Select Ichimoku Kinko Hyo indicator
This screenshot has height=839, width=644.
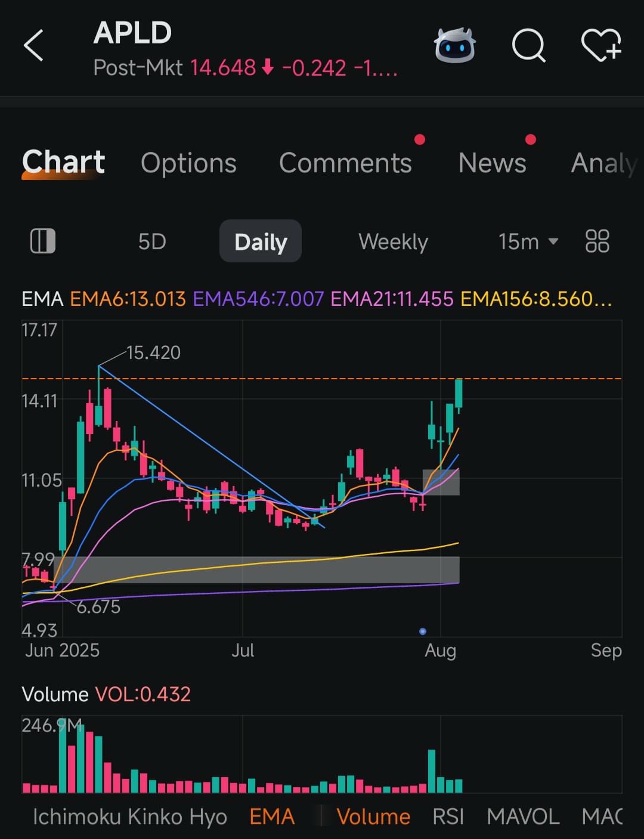pyautogui.click(x=129, y=816)
